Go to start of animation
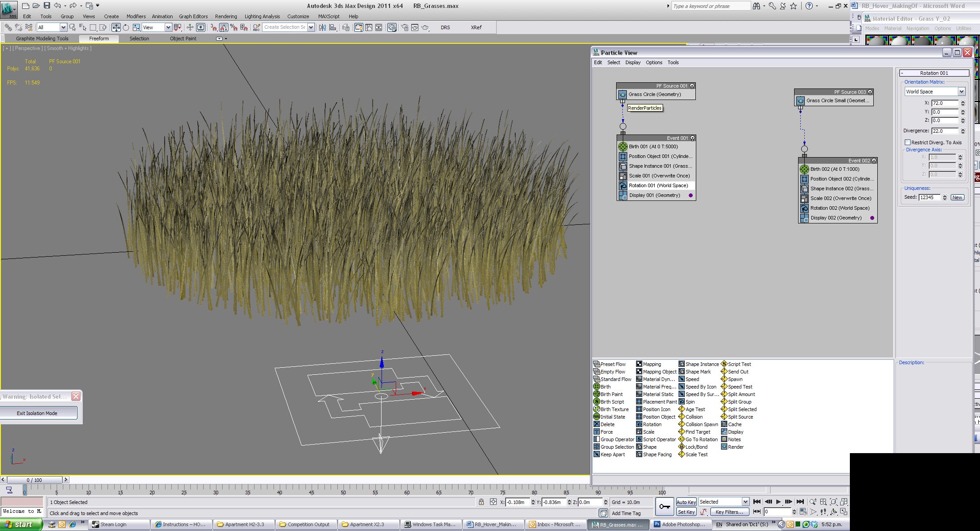The width and height of the screenshot is (980, 531). [x=757, y=502]
